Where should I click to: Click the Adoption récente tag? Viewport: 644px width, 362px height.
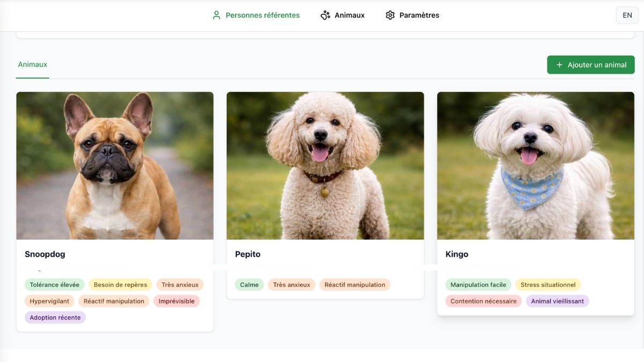(54, 317)
